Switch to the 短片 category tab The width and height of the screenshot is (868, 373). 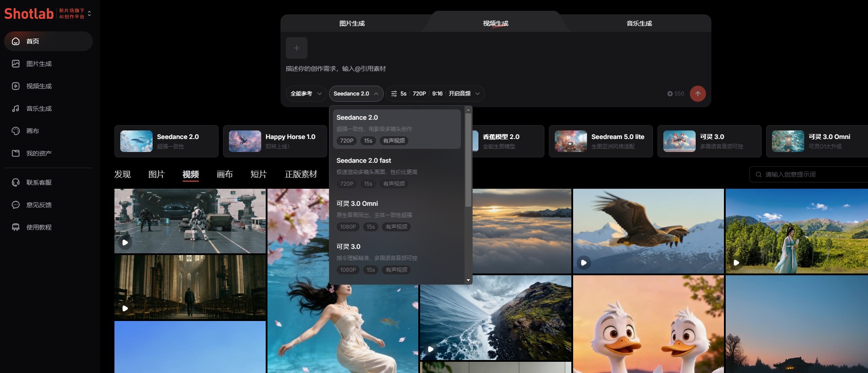pyautogui.click(x=259, y=174)
